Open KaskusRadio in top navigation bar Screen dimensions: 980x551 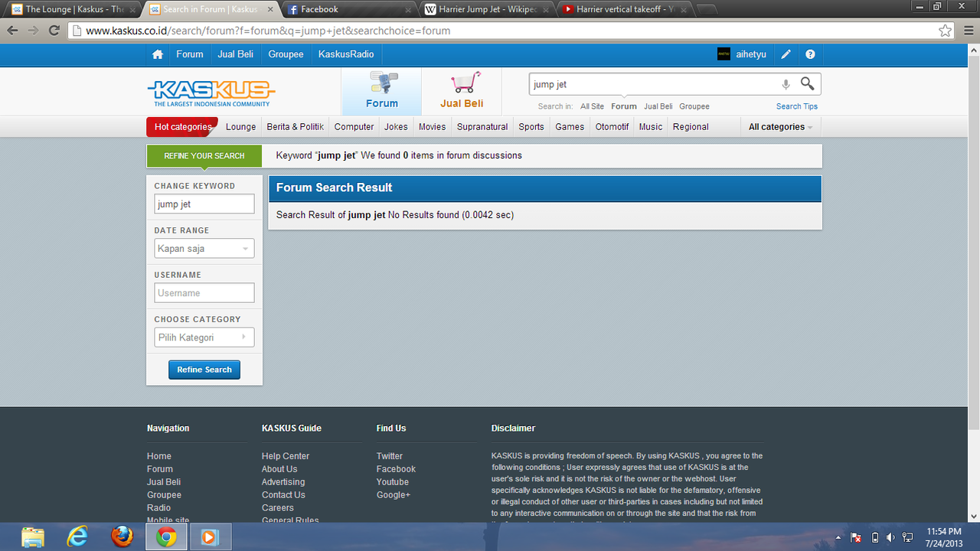tap(346, 54)
